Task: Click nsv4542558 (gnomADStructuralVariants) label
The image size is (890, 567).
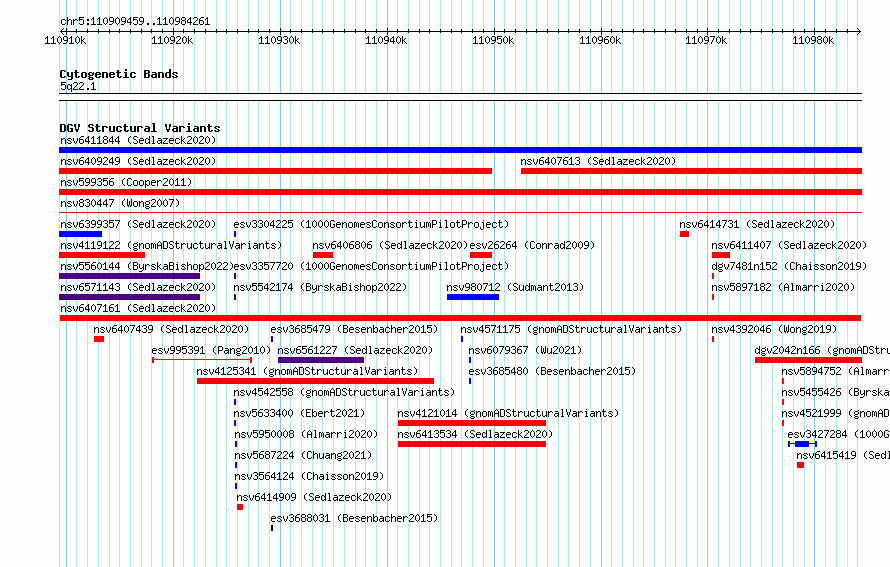Action: click(344, 392)
